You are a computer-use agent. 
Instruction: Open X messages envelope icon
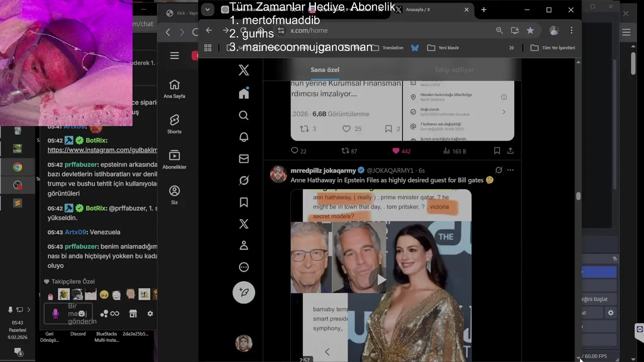point(244,159)
